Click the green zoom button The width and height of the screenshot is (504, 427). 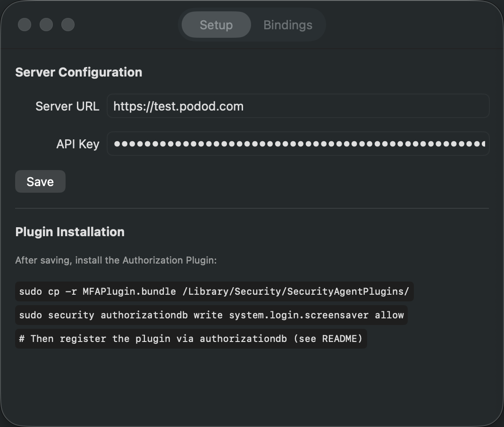(68, 25)
